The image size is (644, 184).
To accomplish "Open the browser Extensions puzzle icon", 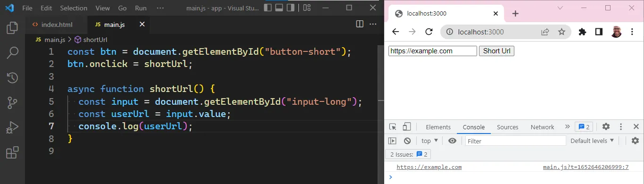I will tap(582, 32).
